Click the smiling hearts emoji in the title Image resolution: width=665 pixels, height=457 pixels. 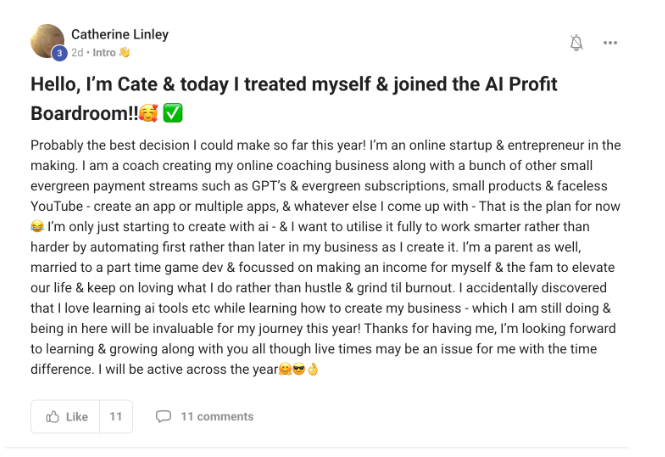[147, 114]
